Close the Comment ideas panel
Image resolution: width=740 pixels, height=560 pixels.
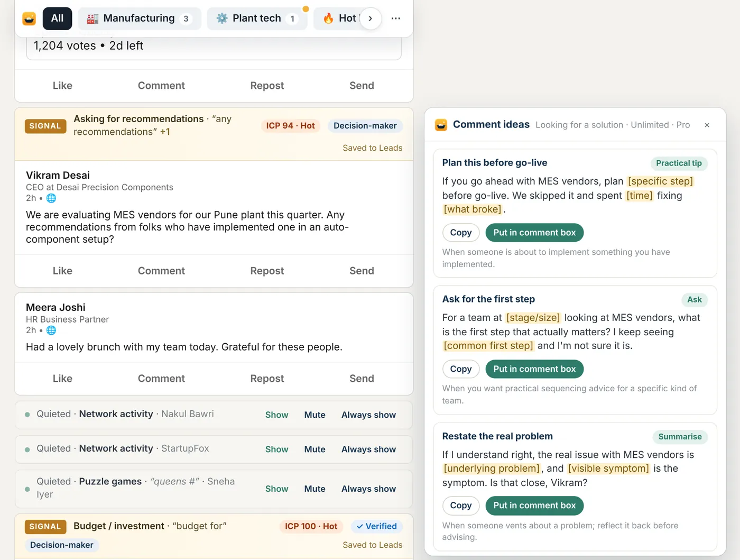707,125
